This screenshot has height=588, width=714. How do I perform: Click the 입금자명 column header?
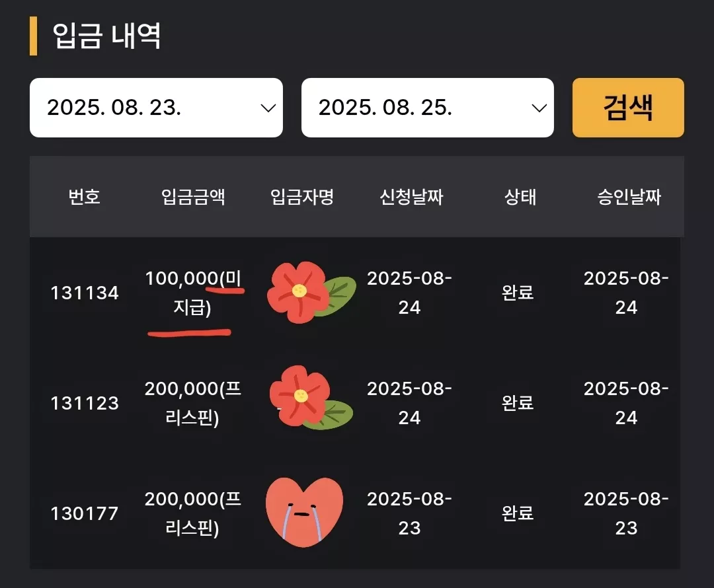(302, 197)
